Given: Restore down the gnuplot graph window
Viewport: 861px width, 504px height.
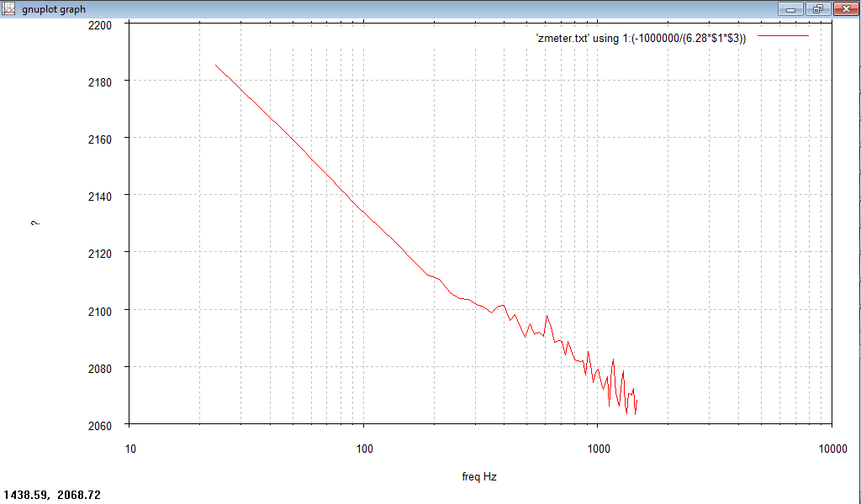Looking at the screenshot, I should pos(818,9).
